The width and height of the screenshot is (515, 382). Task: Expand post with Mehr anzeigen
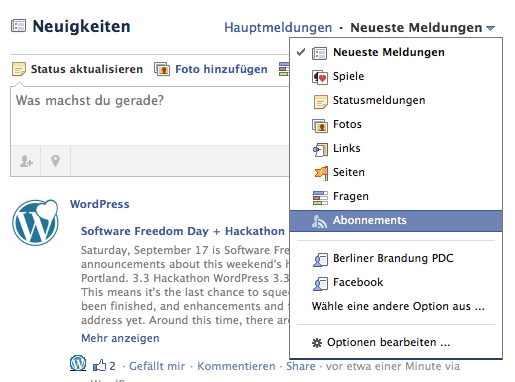click(x=120, y=338)
